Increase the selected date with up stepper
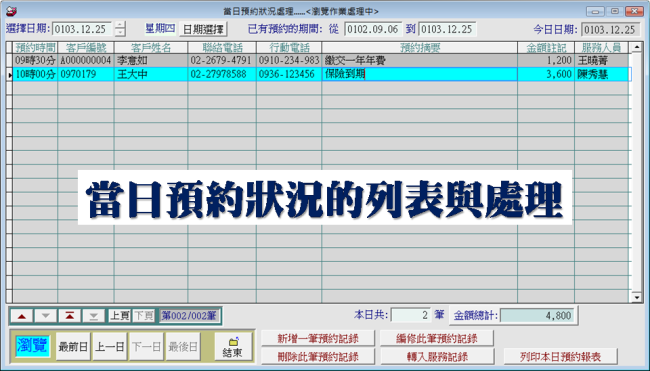This screenshot has width=650, height=371. 120,25
